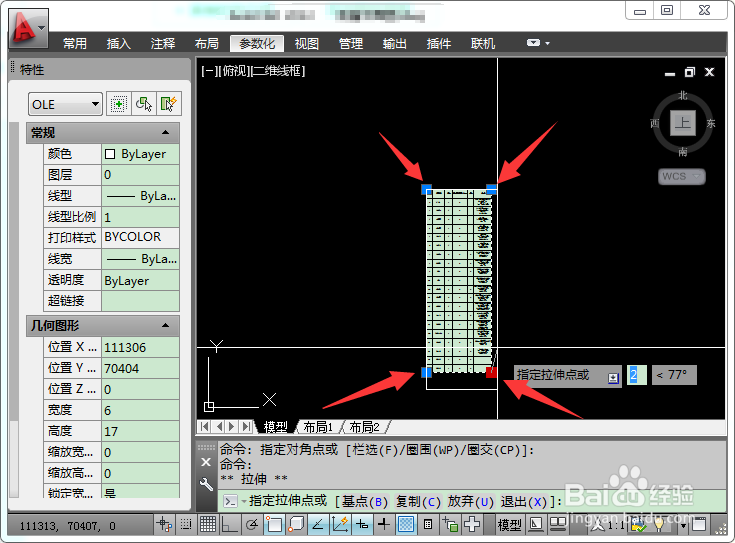The image size is (735, 543).
Task: Click the 二维线框 visual style label
Action: [x=278, y=71]
